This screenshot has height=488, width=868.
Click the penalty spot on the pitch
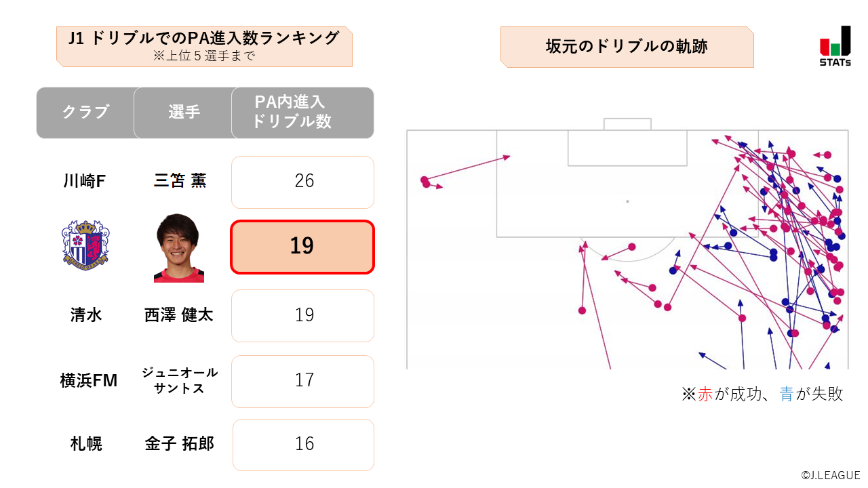pos(627,201)
